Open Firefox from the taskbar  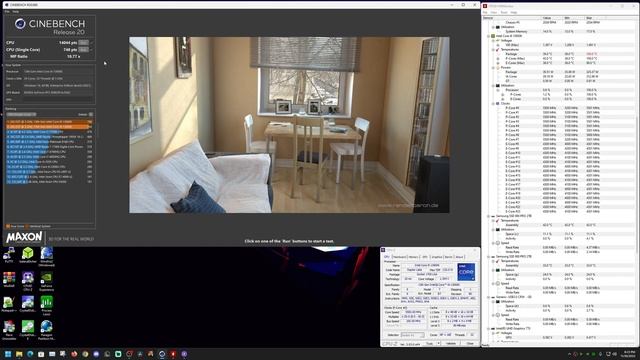(74, 354)
